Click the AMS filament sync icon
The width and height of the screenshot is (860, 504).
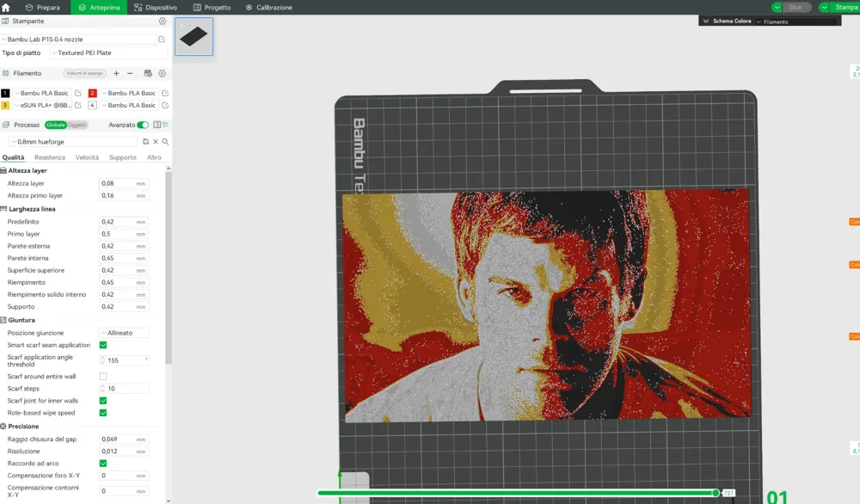[x=148, y=73]
